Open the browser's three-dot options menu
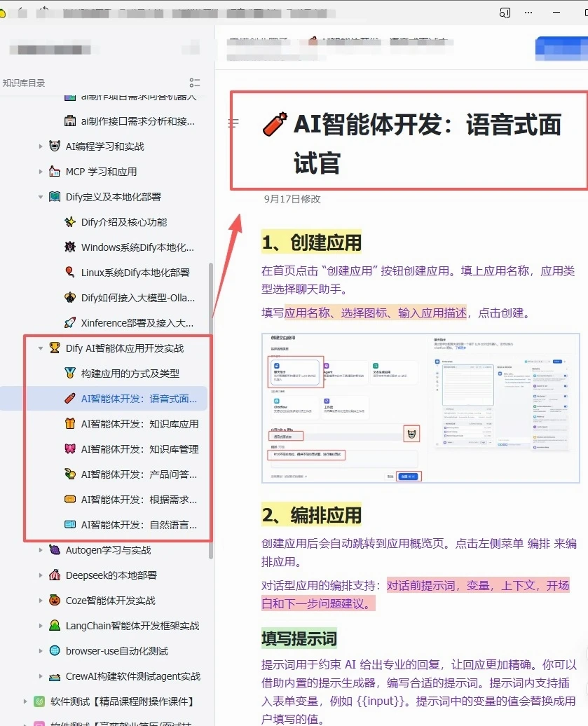Screen dimensions: 588x726 click(529, 12)
